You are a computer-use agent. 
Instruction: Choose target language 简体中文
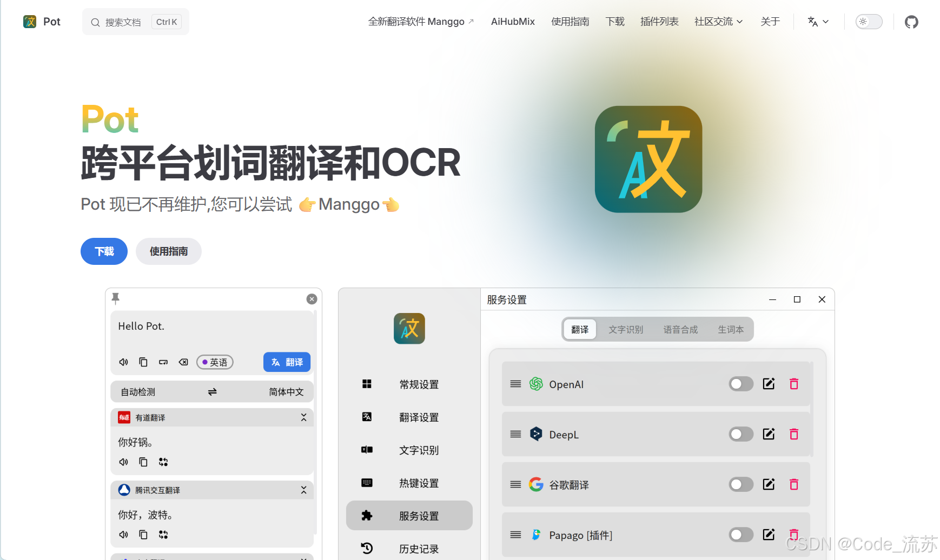[x=286, y=392]
